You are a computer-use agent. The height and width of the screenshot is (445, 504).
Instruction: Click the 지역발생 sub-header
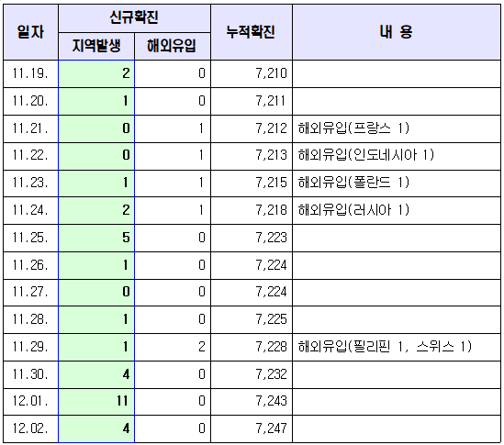click(96, 46)
